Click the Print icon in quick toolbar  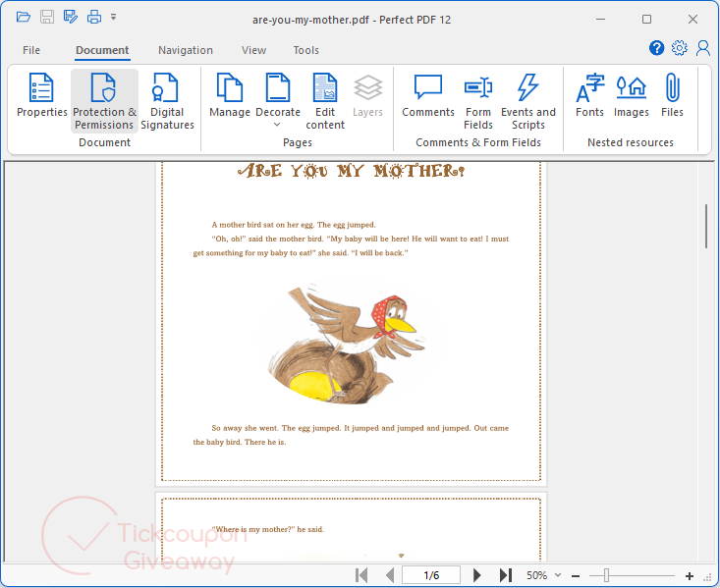click(x=94, y=18)
